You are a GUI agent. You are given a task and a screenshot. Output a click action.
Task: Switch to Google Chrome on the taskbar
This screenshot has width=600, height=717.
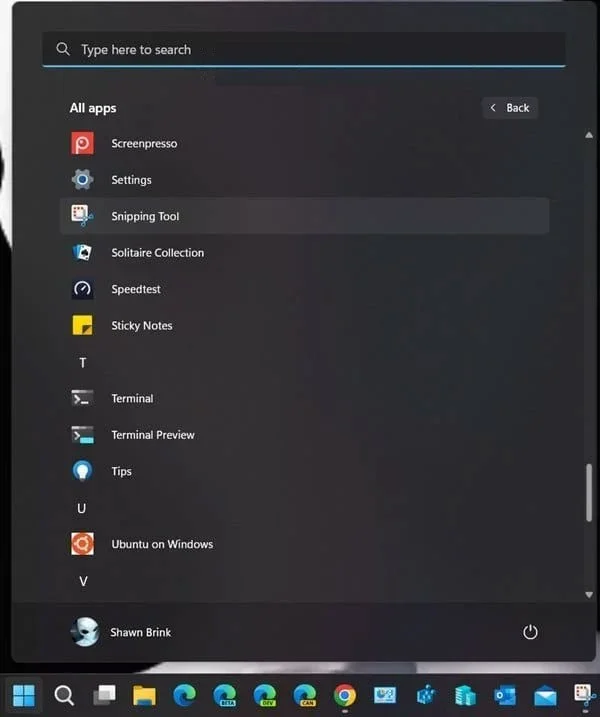click(x=345, y=695)
